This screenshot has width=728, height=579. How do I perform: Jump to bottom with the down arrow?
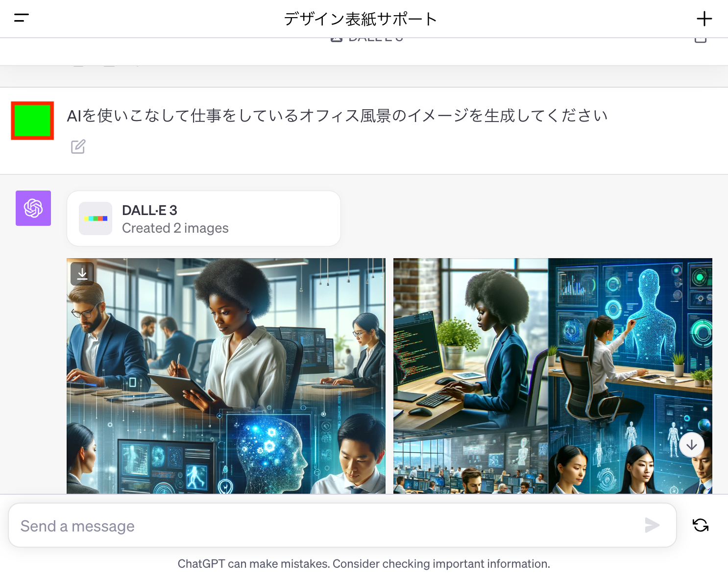click(x=691, y=445)
